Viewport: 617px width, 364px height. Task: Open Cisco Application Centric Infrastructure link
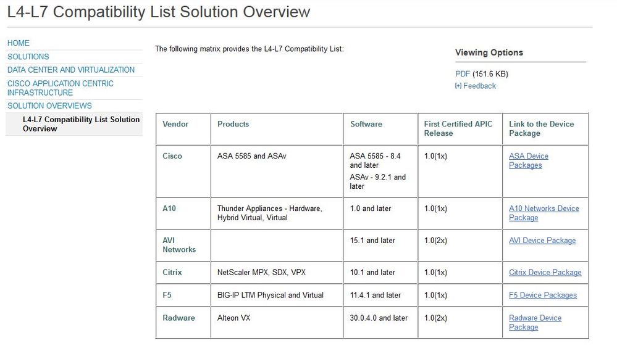click(x=61, y=88)
